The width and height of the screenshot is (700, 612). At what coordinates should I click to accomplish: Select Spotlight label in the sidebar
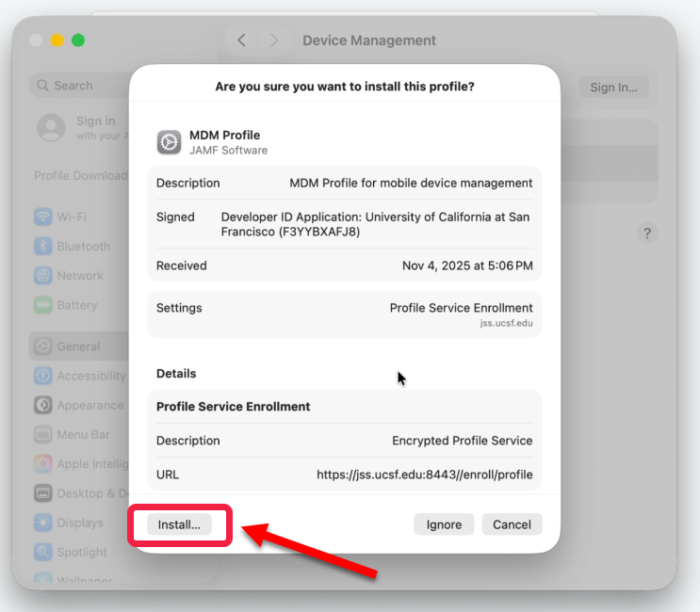[82, 553]
